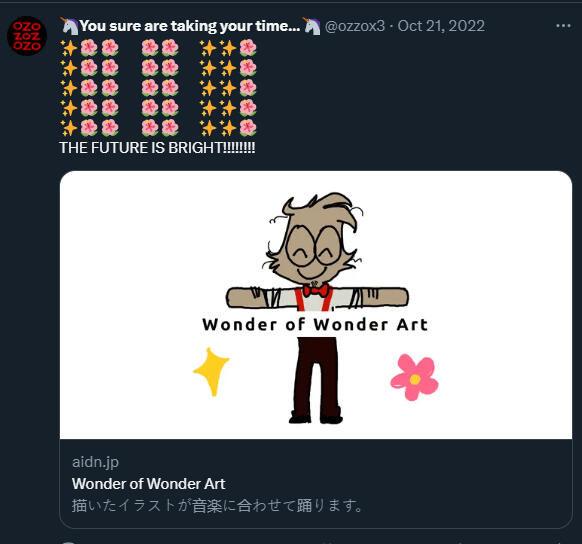Open the tweet's three-dot more options menu
Image resolution: width=582 pixels, height=544 pixels.
tap(563, 26)
